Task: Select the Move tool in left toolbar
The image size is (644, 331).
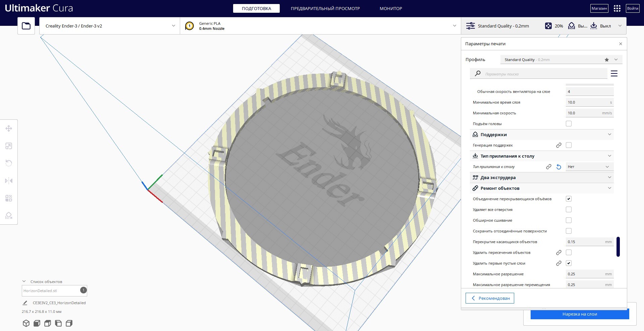Action: point(9,128)
